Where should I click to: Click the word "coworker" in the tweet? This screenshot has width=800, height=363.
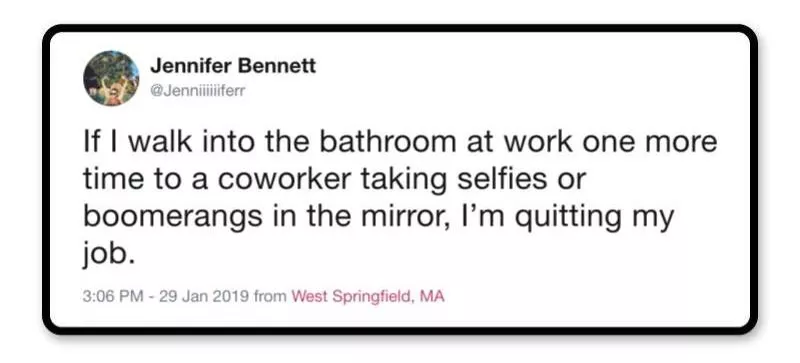tap(280, 180)
